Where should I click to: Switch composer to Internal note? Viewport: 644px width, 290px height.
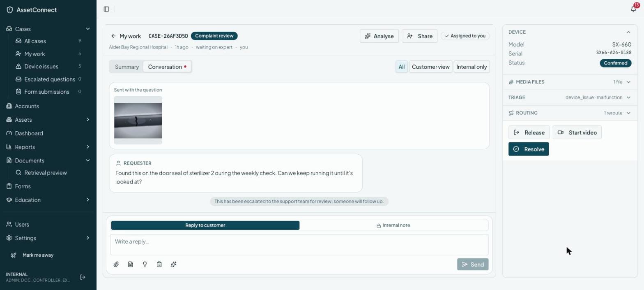coord(393,225)
